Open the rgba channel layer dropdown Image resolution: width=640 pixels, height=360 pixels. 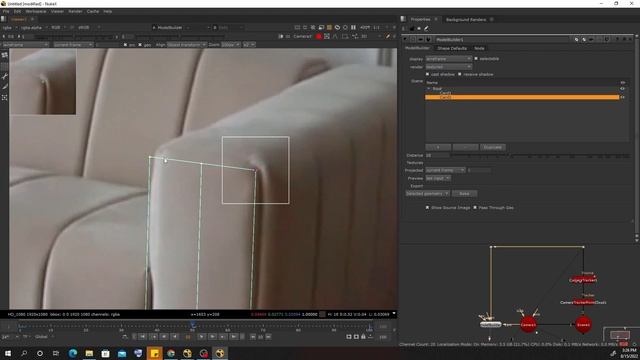pyautogui.click(x=10, y=27)
